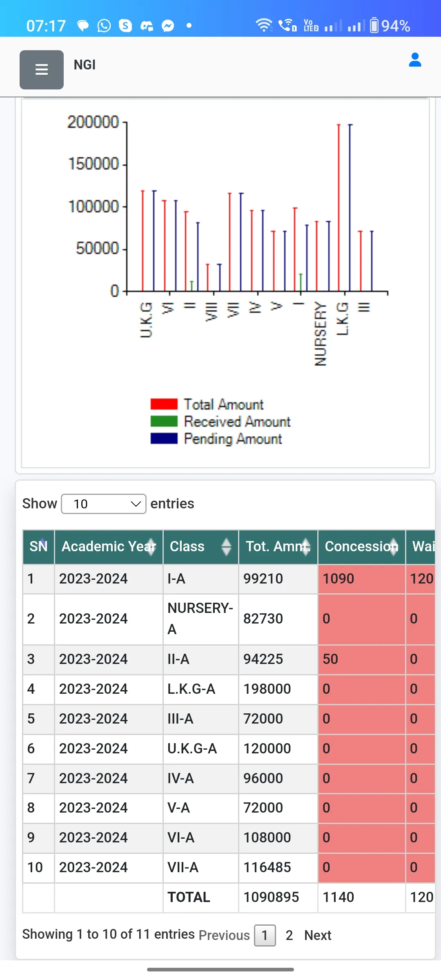This screenshot has width=441, height=980.
Task: Click the Received Amount legend label
Action: pyautogui.click(x=237, y=421)
